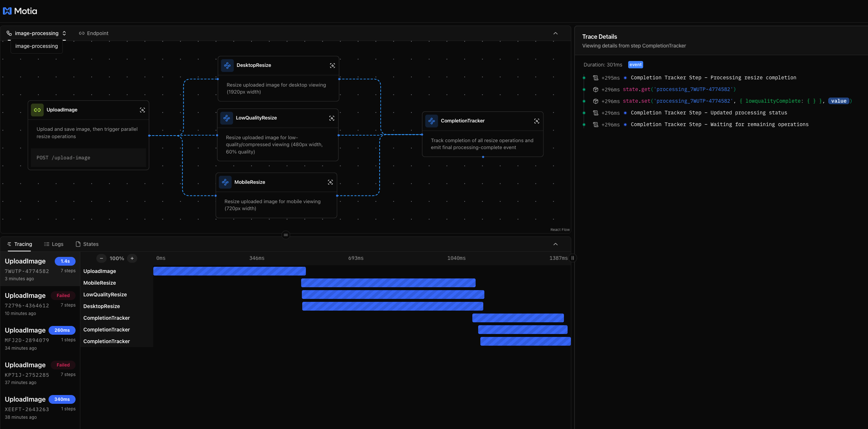Switch to the States tab

click(87, 244)
